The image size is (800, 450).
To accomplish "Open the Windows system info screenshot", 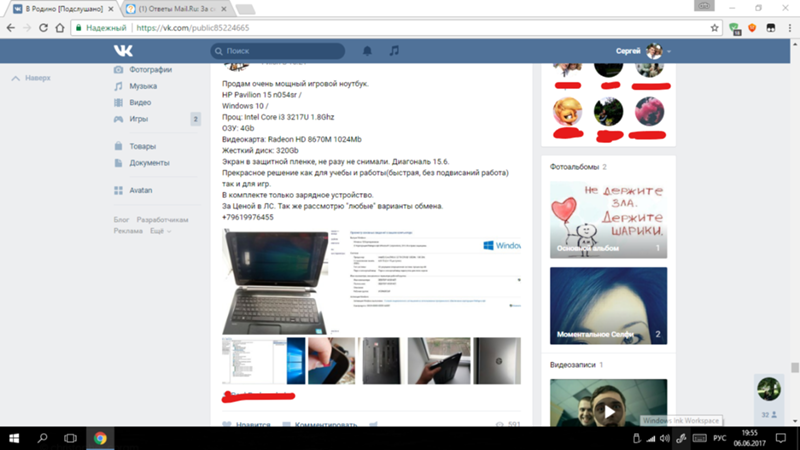I will tap(426, 282).
